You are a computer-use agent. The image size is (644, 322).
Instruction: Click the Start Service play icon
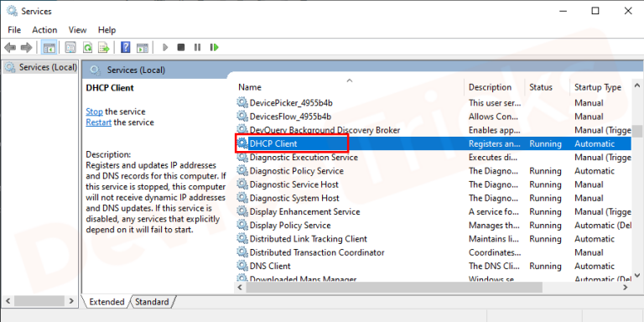(165, 48)
